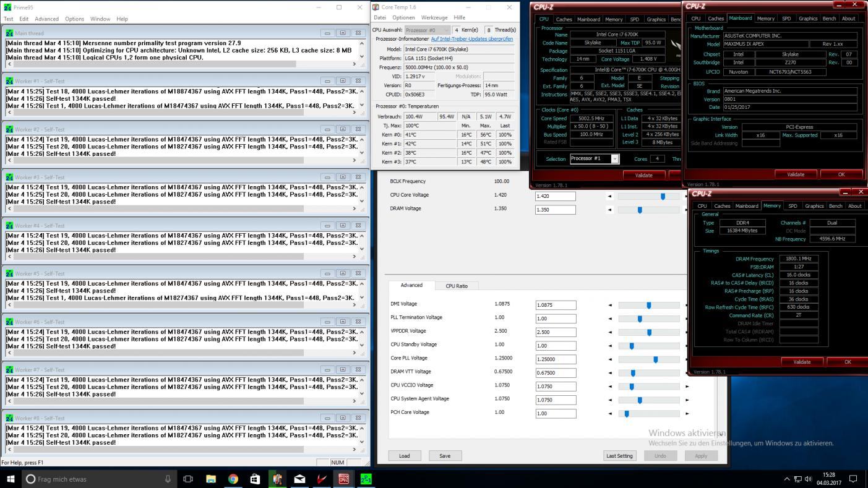Image resolution: width=868 pixels, height=488 pixels.
Task: Open Selection Processor #1 dropdown in CPU-Z
Action: point(594,159)
